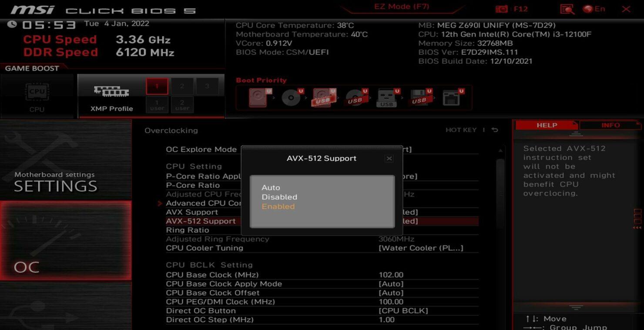644x330 pixels.
Task: Select Disabled in AVX-512 Support popup
Action: tap(279, 197)
